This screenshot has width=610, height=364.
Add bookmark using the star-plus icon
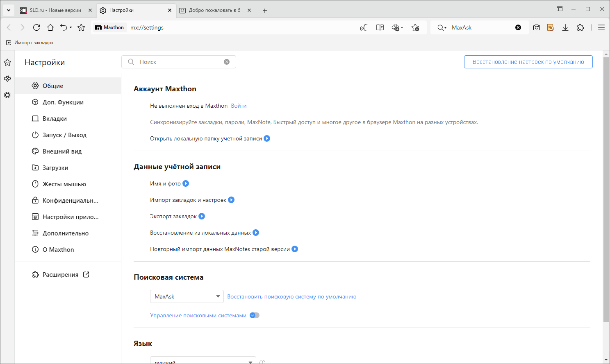click(415, 27)
